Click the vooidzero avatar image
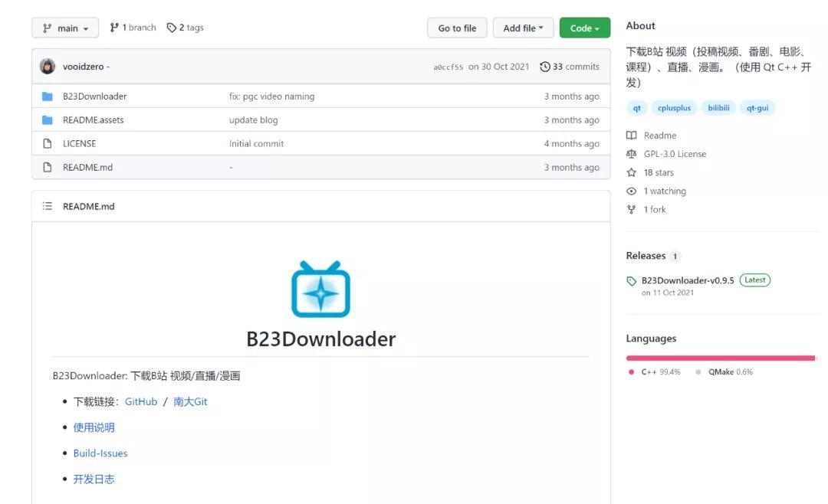 (48, 67)
